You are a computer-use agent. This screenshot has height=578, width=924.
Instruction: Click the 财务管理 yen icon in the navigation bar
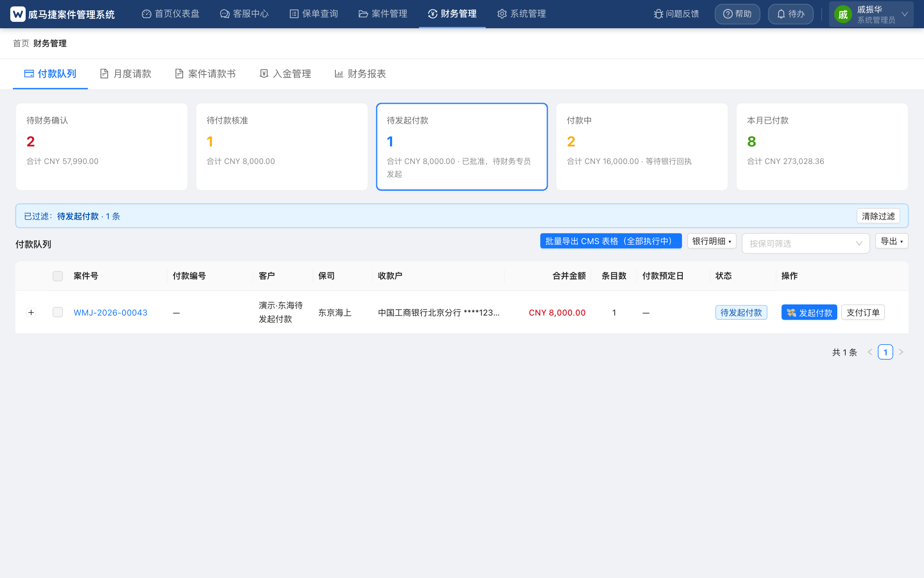[x=432, y=14]
